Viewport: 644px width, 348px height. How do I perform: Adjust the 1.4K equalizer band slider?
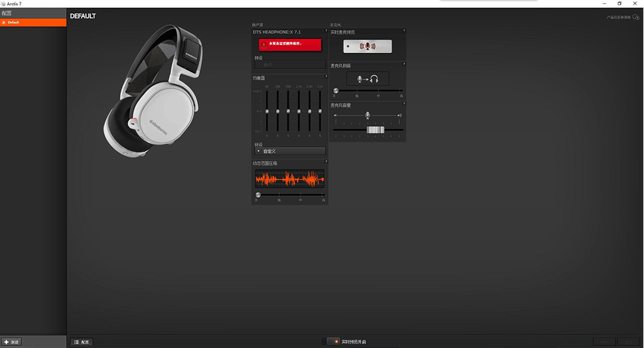299,111
